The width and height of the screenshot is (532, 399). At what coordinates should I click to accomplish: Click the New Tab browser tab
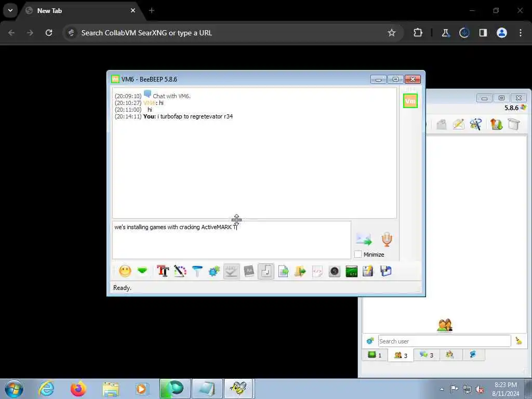pyautogui.click(x=82, y=11)
